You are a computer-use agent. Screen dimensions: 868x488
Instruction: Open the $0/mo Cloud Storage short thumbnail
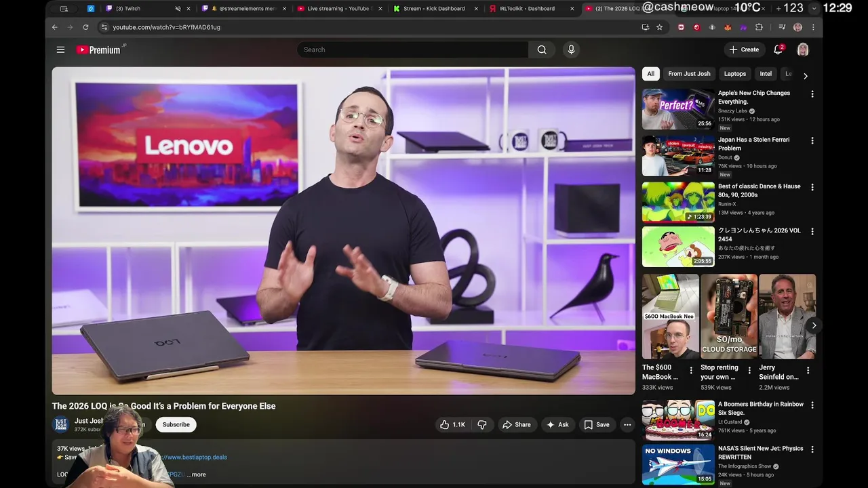point(729,317)
